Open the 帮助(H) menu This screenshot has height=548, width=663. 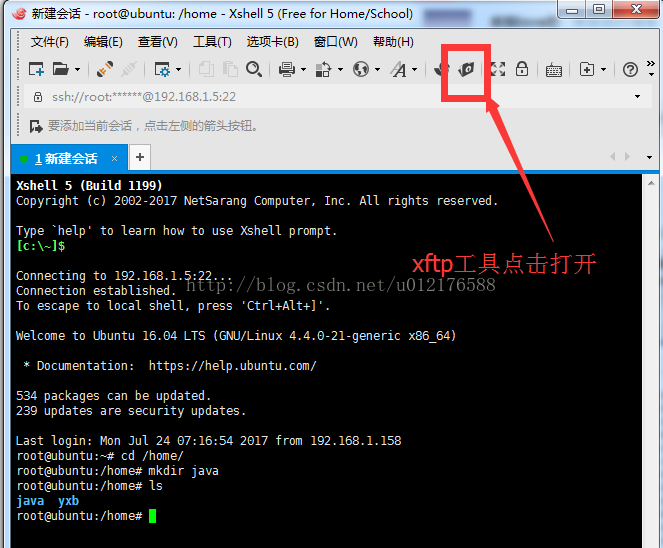click(x=393, y=42)
